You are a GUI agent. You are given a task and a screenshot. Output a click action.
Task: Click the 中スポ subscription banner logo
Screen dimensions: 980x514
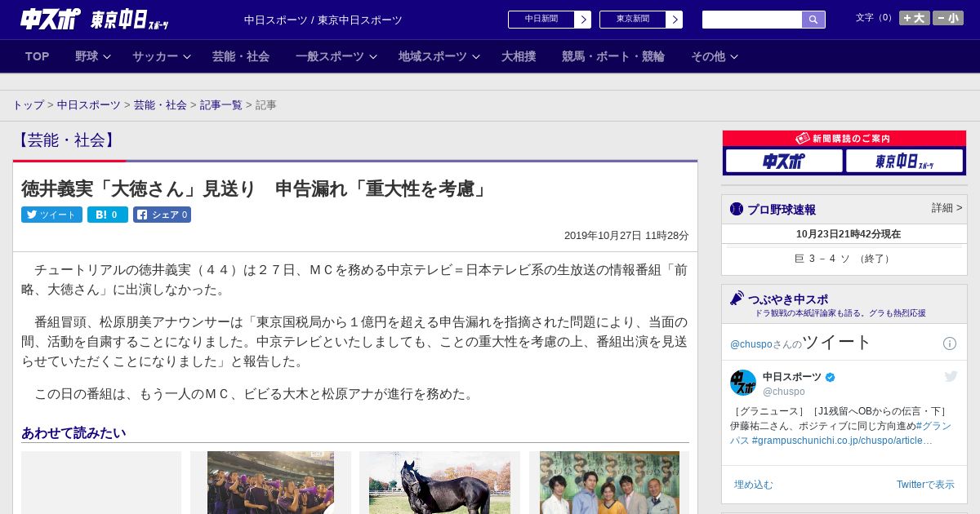784,162
